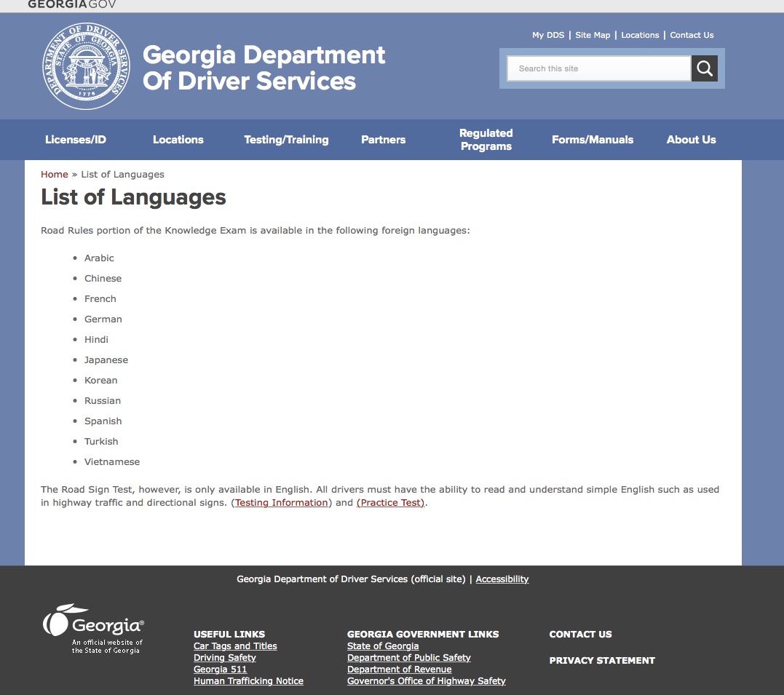Open Human Trafficking Notice link
Image resolution: width=784 pixels, height=695 pixels.
pos(248,680)
